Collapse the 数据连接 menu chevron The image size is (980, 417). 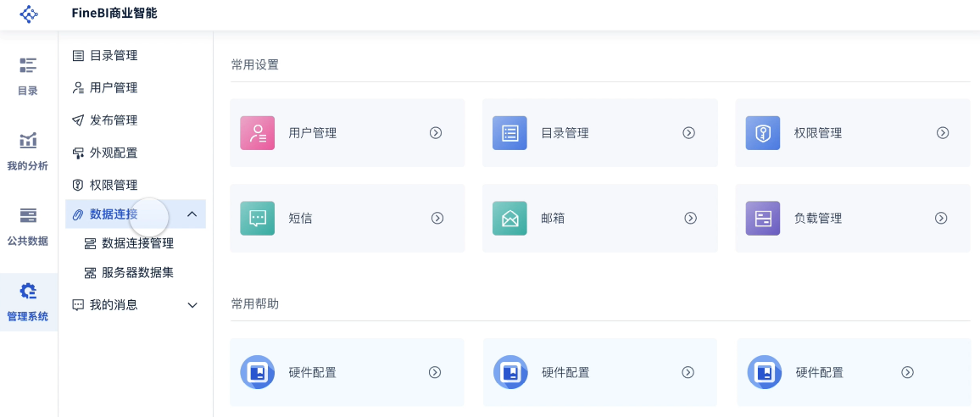(192, 214)
